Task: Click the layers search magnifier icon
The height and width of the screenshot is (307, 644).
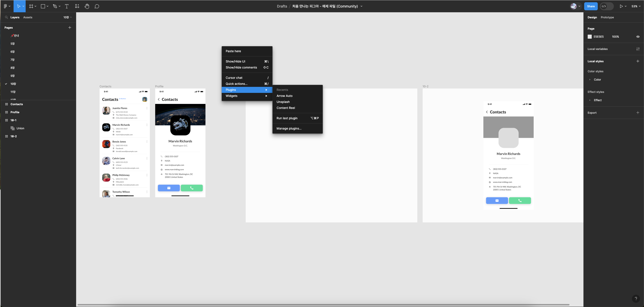Action: tap(6, 17)
